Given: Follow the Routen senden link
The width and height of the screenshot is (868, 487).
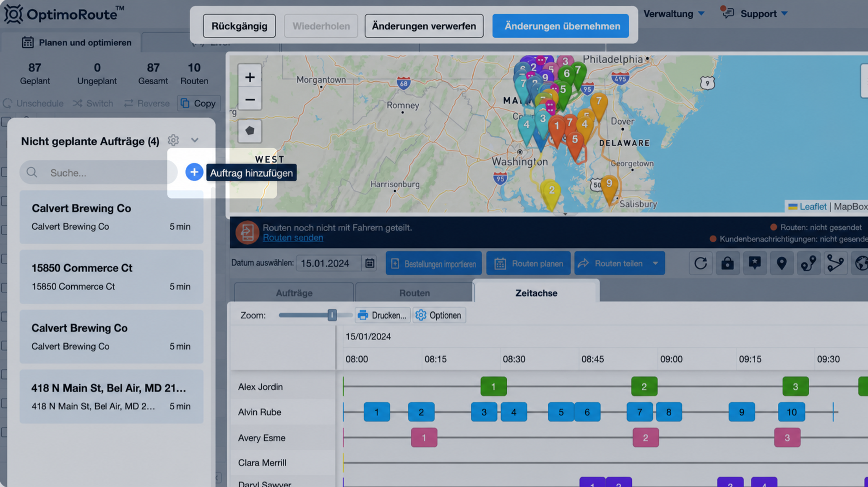Looking at the screenshot, I should click(x=293, y=238).
